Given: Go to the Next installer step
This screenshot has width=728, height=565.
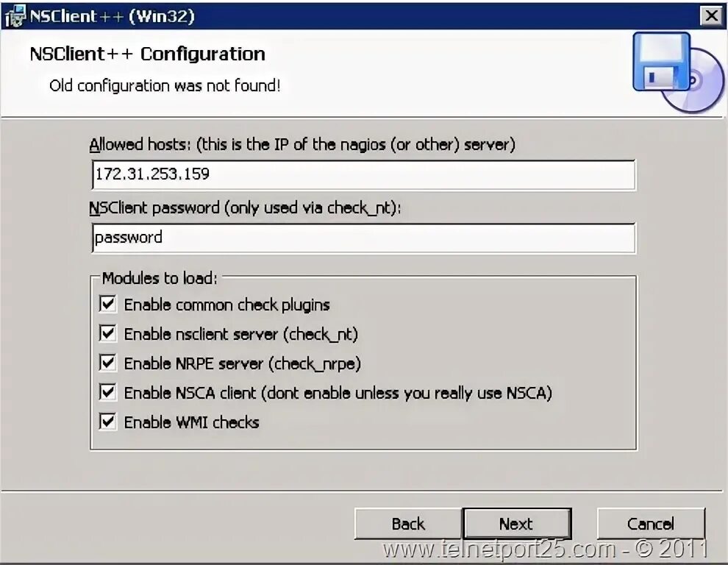Looking at the screenshot, I should pyautogui.click(x=517, y=524).
